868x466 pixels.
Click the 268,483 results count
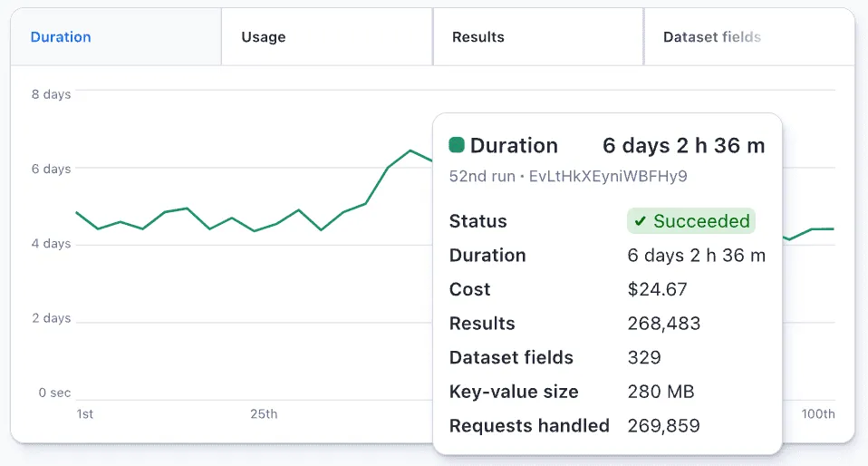click(663, 324)
